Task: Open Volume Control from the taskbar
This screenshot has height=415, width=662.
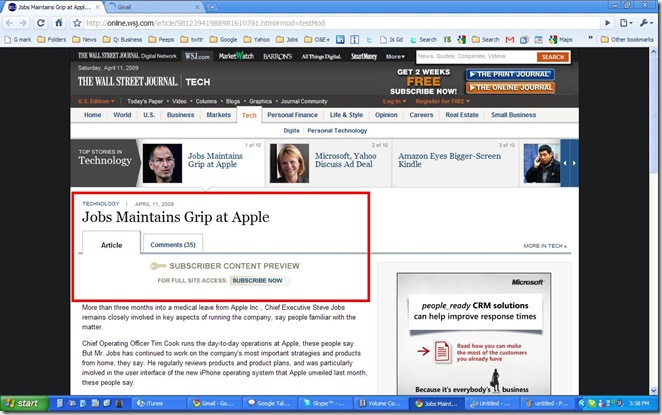Action: pyautogui.click(x=382, y=404)
